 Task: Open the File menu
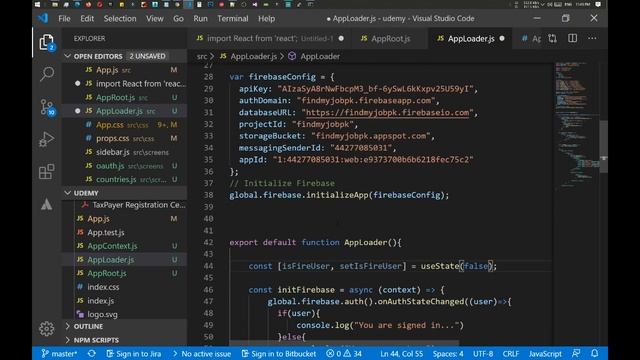(64, 19)
